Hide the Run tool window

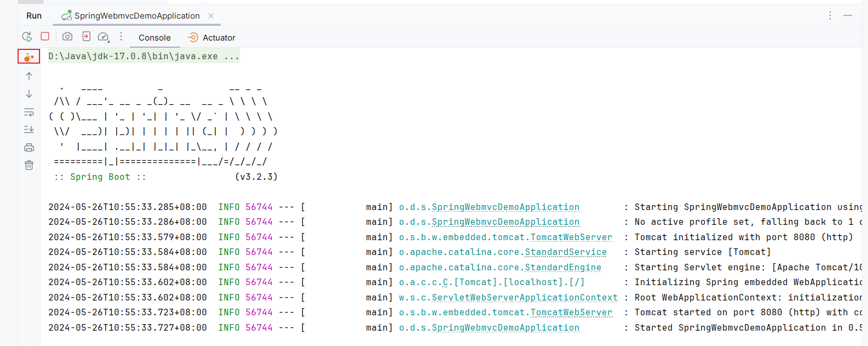pyautogui.click(x=848, y=15)
